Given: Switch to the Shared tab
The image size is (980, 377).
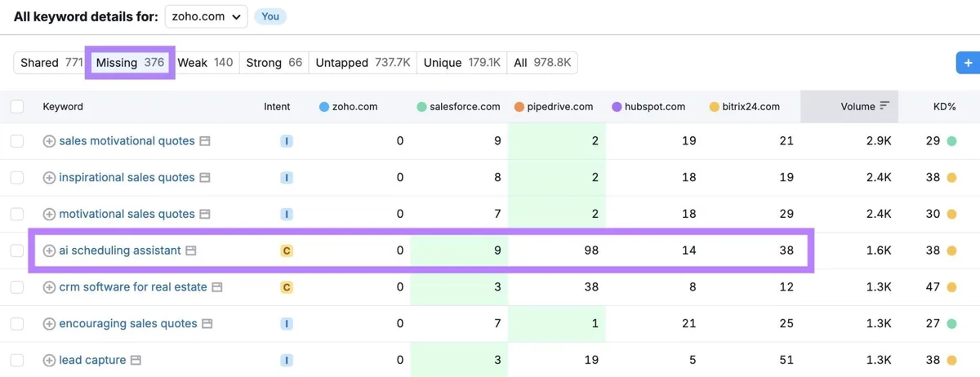Looking at the screenshot, I should 51,63.
